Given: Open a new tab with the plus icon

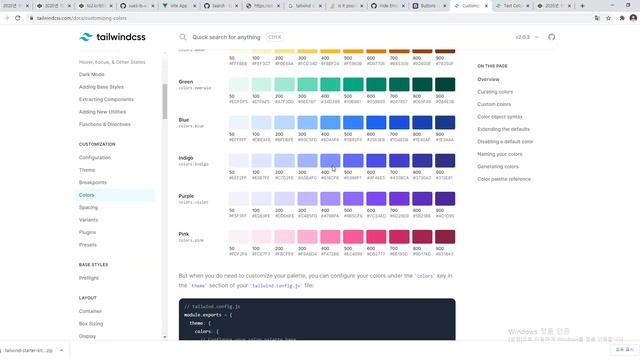Looking at the screenshot, I should 582,6.
